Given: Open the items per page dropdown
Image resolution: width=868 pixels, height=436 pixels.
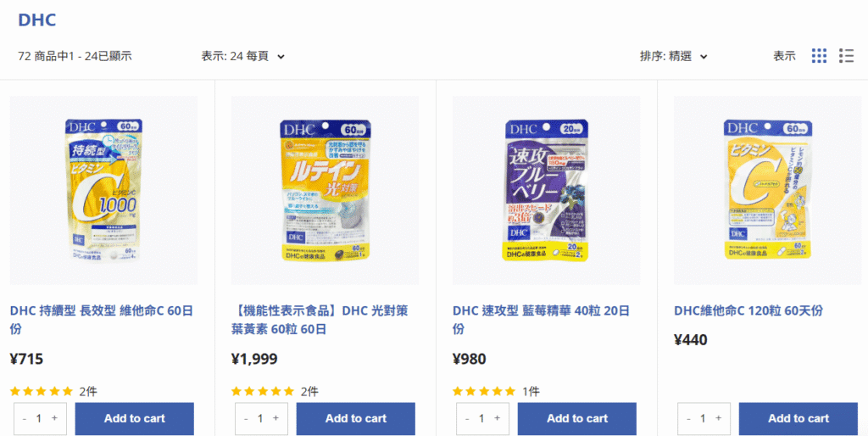Looking at the screenshot, I should click(x=242, y=56).
